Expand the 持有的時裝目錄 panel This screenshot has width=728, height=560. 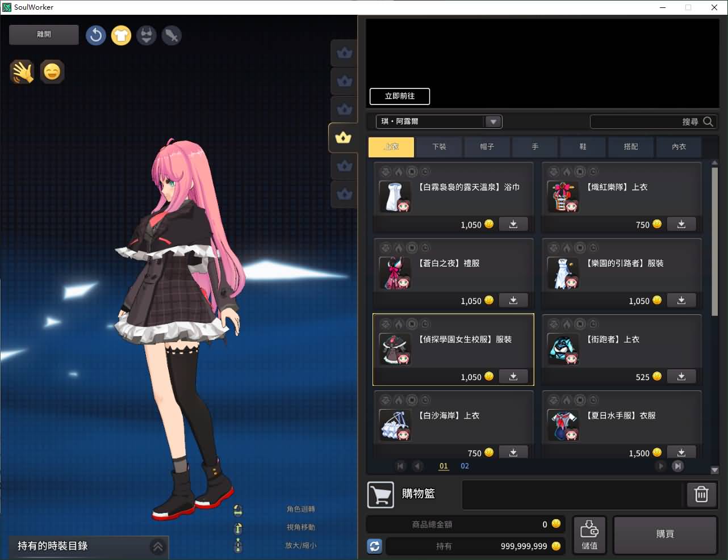(158, 546)
